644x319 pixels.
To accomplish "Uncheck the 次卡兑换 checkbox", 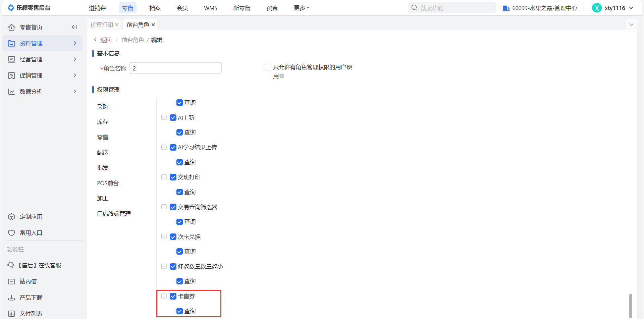I will pos(173,237).
